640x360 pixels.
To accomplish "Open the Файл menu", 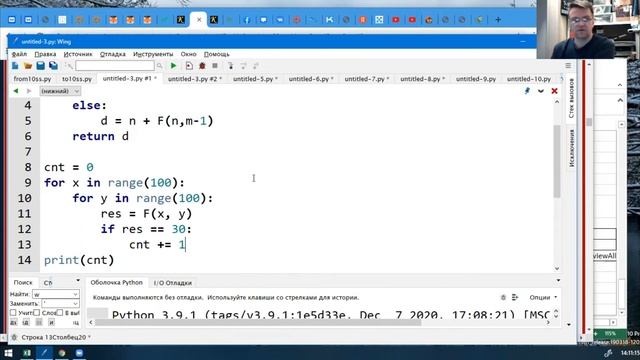I will click(19, 54).
